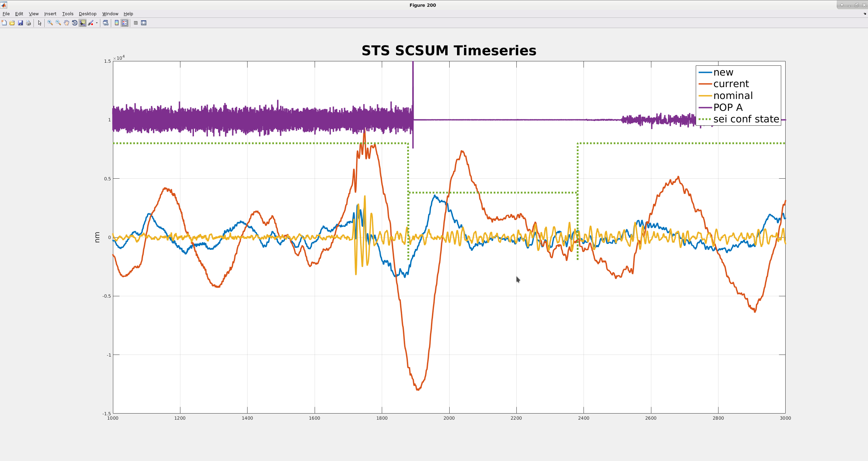868x461 pixels.
Task: Click the x-axis tick label 1000
Action: 113,418
